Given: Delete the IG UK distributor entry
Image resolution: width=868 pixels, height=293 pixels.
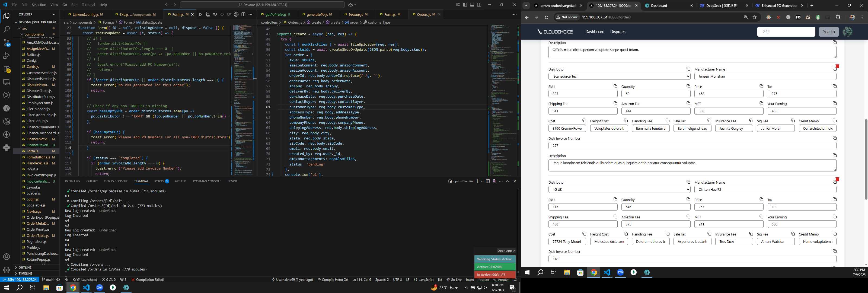Looking at the screenshot, I should pos(837,179).
